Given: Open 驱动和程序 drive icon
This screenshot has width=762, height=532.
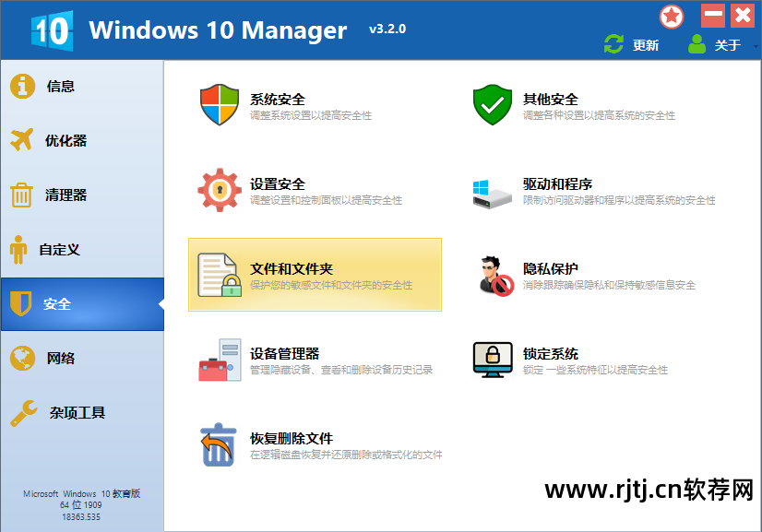Looking at the screenshot, I should (492, 194).
